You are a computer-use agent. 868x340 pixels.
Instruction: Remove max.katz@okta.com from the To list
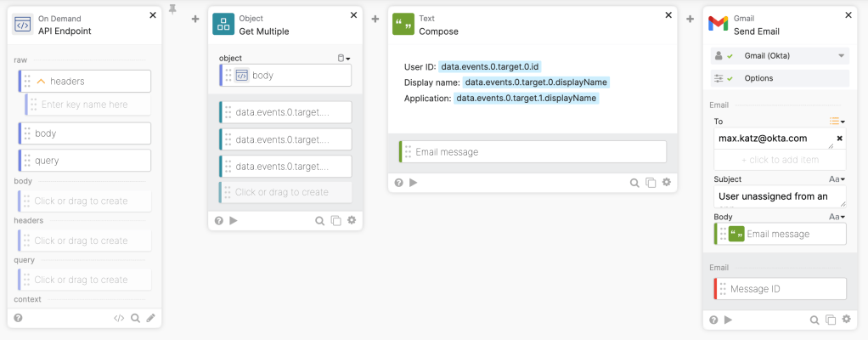(x=839, y=138)
